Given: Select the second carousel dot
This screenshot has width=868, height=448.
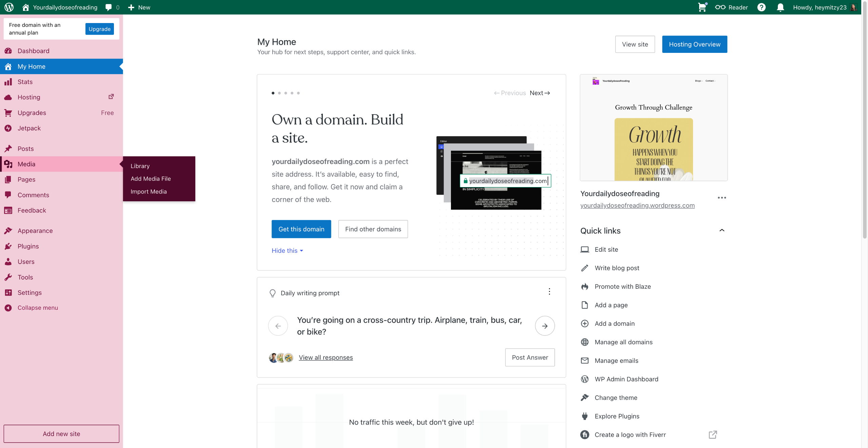Looking at the screenshot, I should (x=279, y=93).
